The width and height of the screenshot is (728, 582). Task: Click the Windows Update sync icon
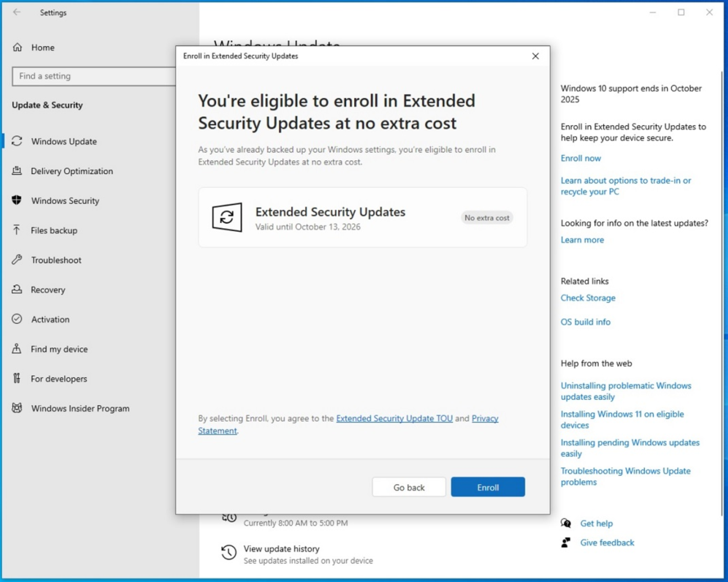pyautogui.click(x=17, y=141)
